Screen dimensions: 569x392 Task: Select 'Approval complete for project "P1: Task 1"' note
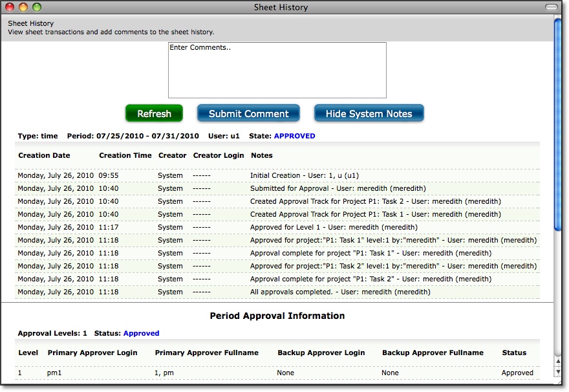coord(371,254)
